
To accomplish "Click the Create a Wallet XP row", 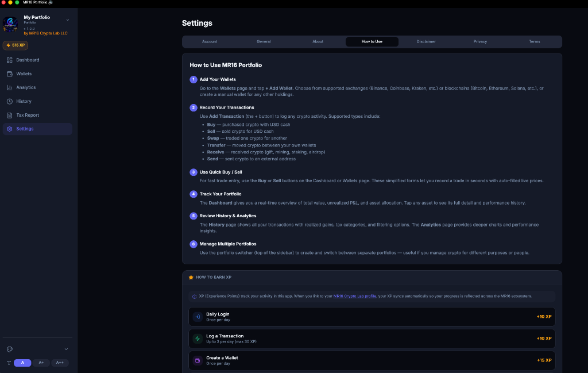I will pyautogui.click(x=372, y=360).
